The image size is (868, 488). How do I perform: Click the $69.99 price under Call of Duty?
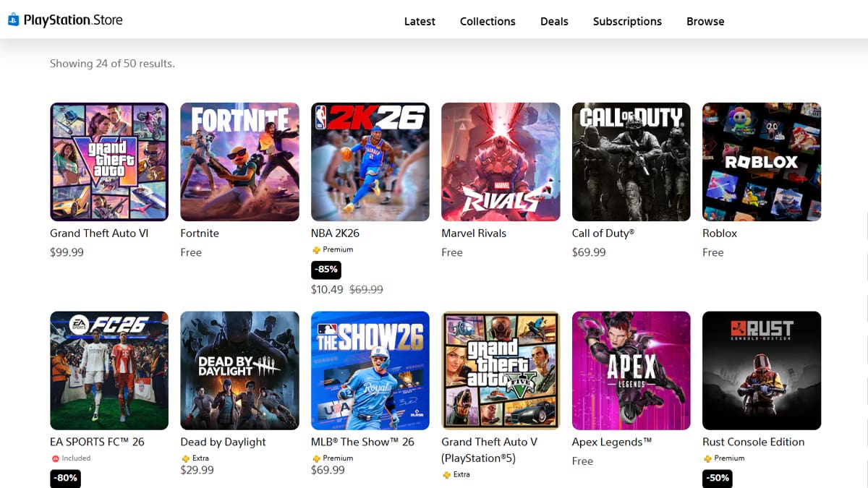589,252
